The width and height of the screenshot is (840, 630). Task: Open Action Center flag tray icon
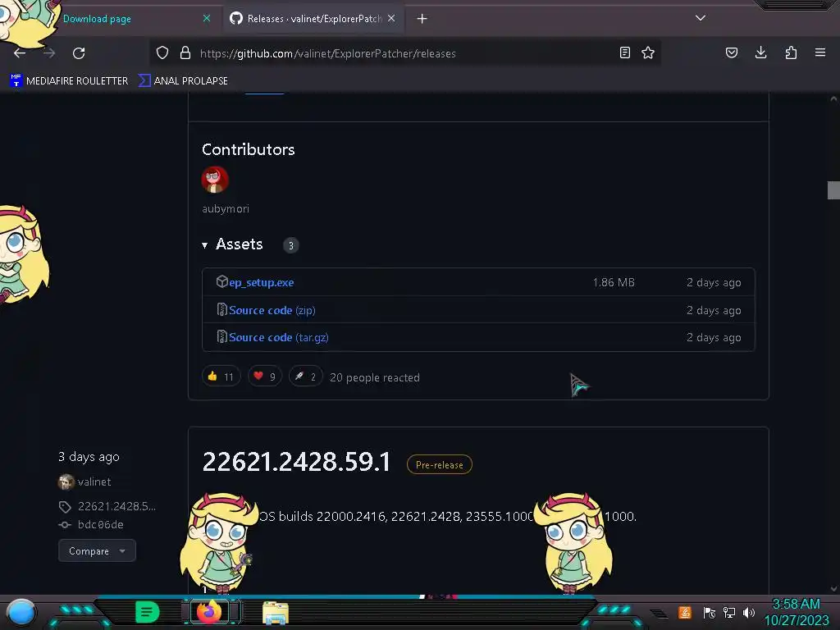pyautogui.click(x=709, y=612)
